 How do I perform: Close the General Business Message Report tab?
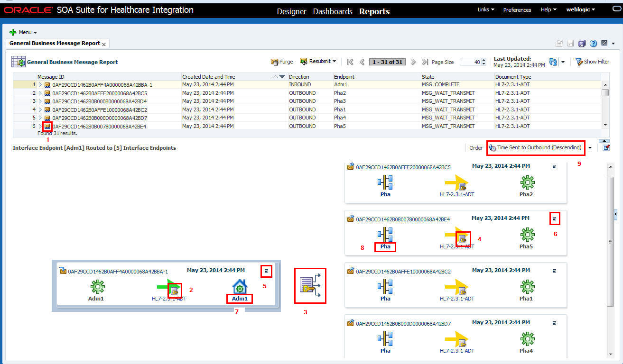(x=104, y=44)
